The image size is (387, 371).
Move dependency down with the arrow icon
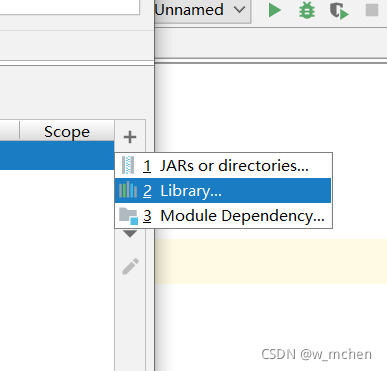pos(130,233)
